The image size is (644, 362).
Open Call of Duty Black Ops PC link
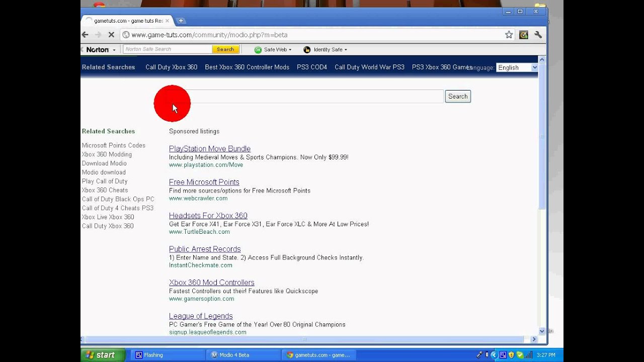[x=118, y=199]
